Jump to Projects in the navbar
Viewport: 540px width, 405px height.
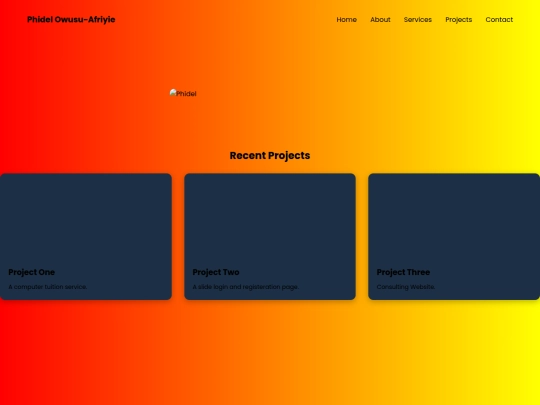(458, 20)
